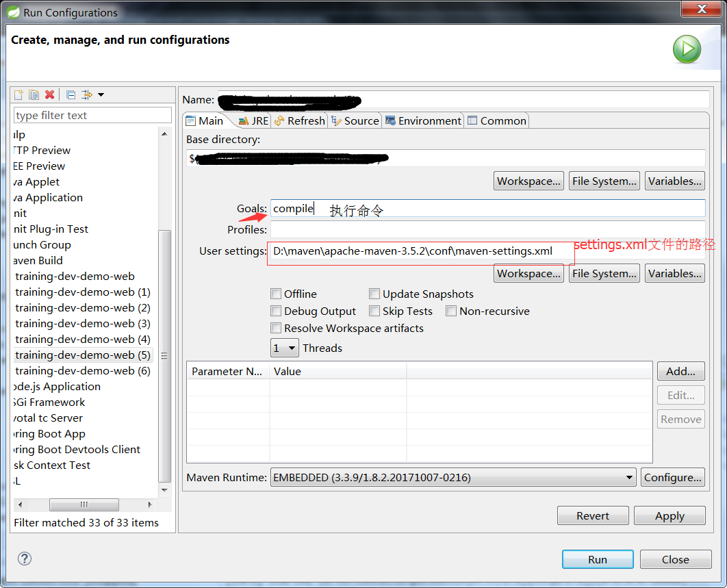Toggle the Debug Output checkbox
This screenshot has width=727, height=588.
[276, 311]
